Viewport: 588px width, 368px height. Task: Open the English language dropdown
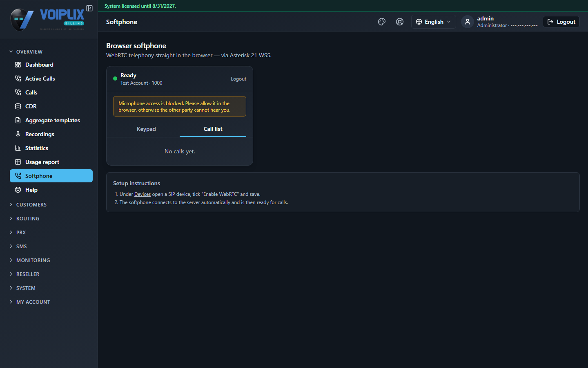tap(433, 22)
